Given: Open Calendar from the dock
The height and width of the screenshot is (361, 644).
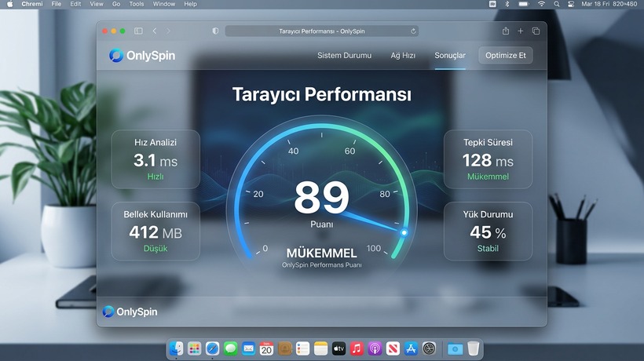Looking at the screenshot, I should coord(266,348).
